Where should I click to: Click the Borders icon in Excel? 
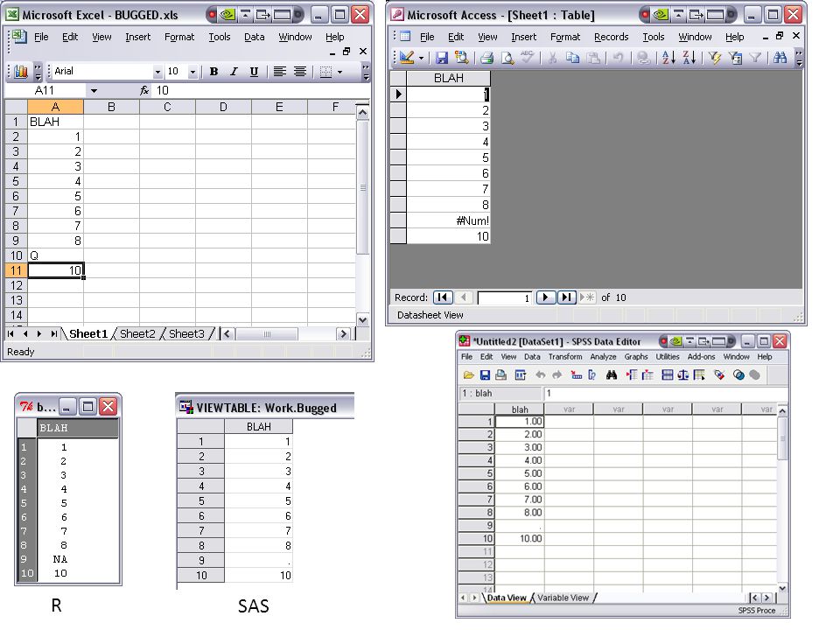pyautogui.click(x=325, y=71)
